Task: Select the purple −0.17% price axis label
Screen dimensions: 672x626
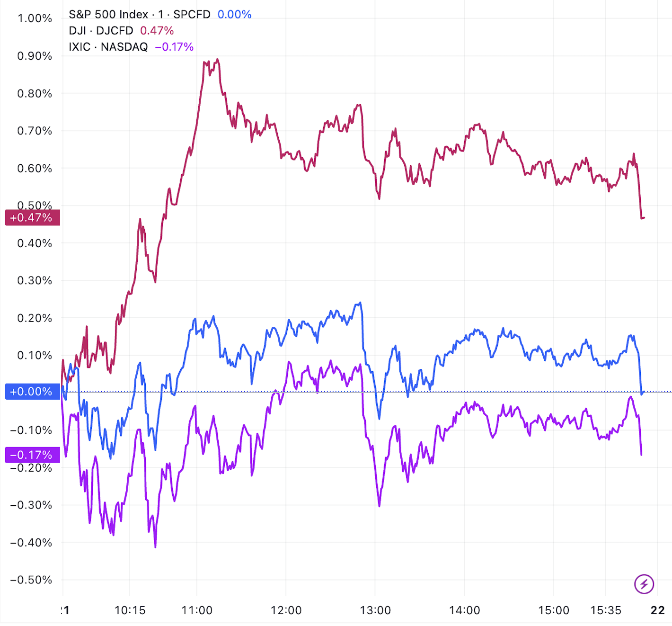Action: click(x=32, y=455)
